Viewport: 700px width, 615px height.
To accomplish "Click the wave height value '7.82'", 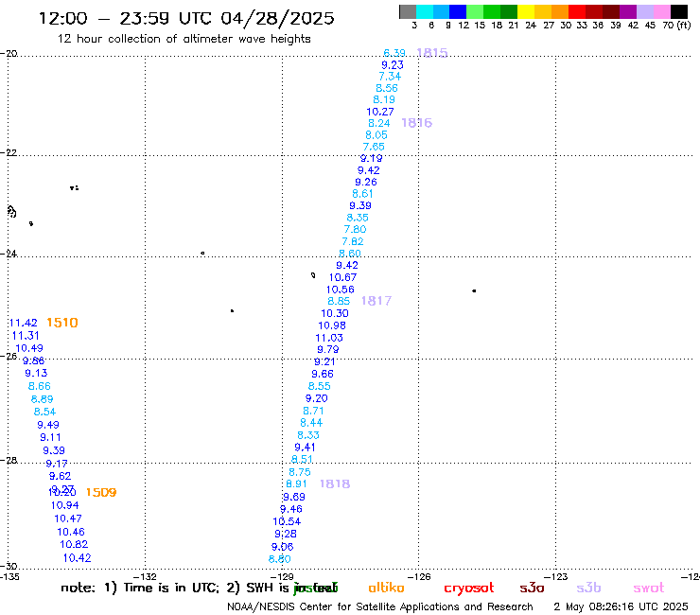I will 353,241.
